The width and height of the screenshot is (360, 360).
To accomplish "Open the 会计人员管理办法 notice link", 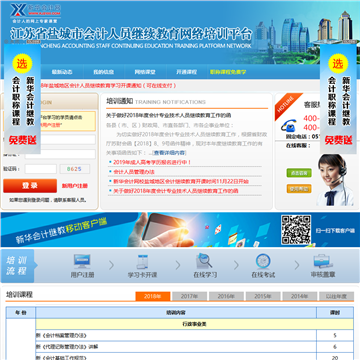I will click(134, 172).
